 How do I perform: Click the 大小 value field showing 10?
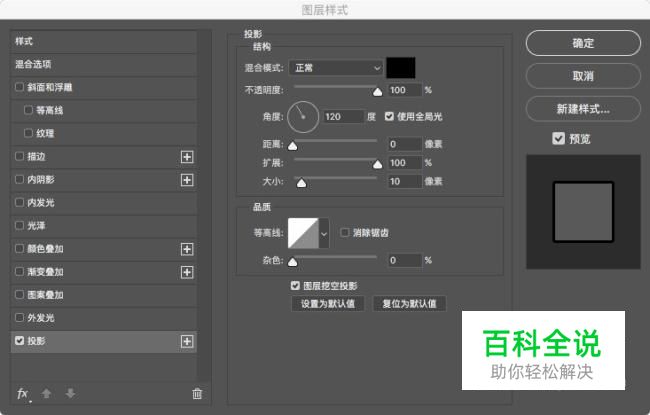pyautogui.click(x=405, y=182)
